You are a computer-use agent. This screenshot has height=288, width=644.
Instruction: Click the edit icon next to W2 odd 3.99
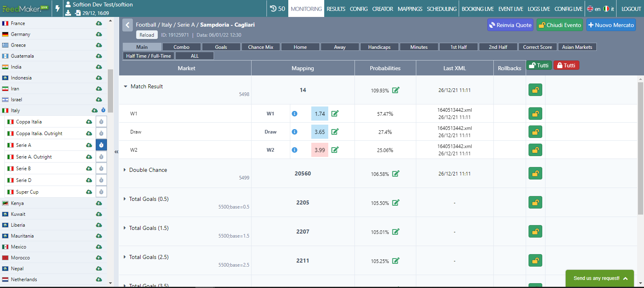335,150
